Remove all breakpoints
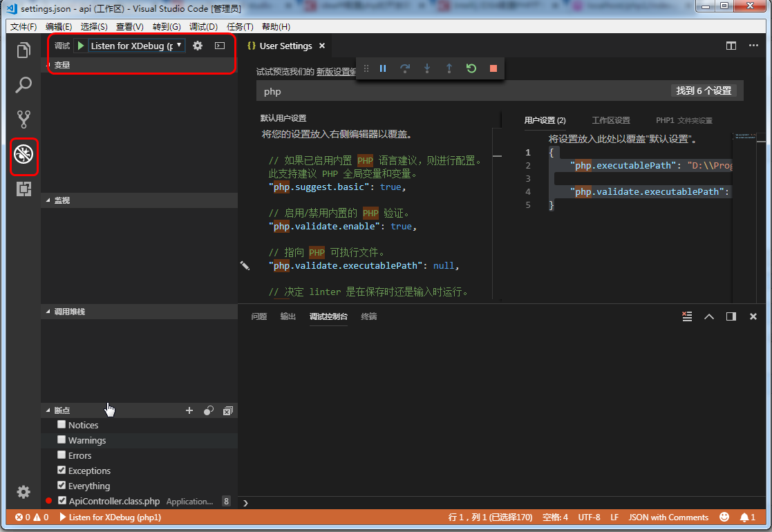This screenshot has height=532, width=772. point(227,410)
